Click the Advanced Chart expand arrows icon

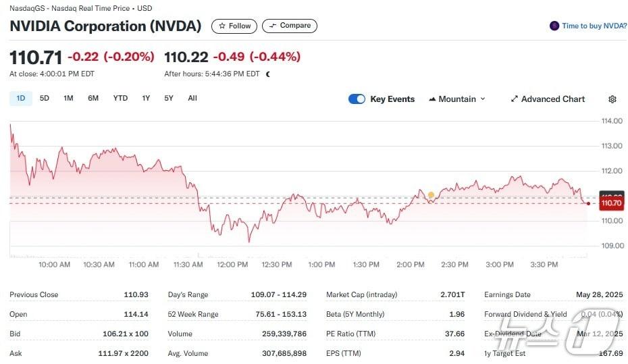[515, 99]
